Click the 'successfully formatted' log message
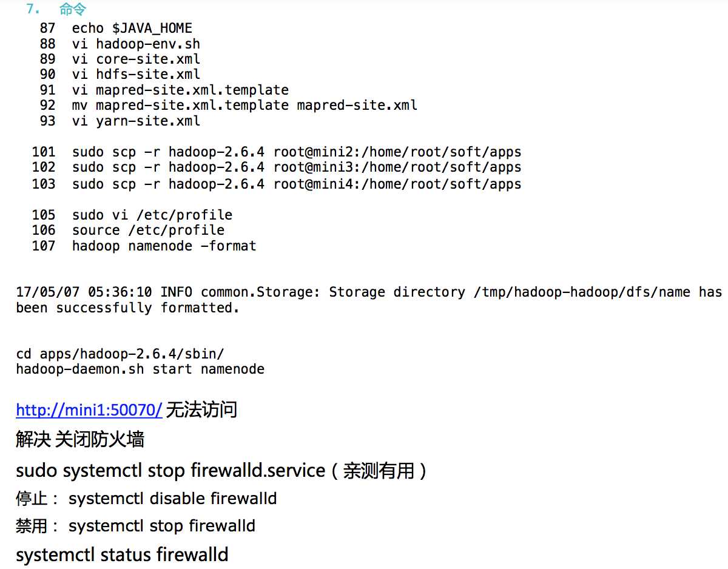This screenshot has height=569, width=728. click(x=369, y=300)
